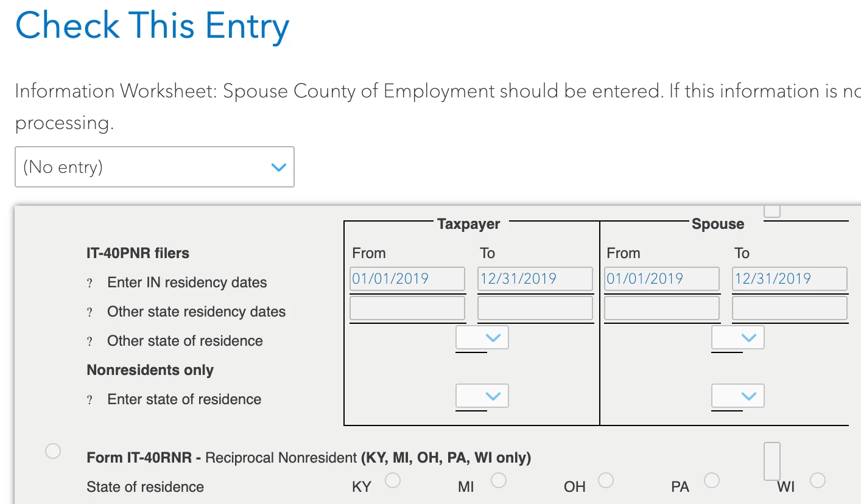
Task: Select WI as state of residence
Action: 817,480
